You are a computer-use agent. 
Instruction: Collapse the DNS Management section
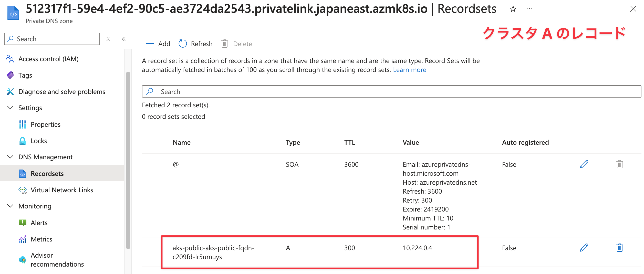(x=10, y=157)
